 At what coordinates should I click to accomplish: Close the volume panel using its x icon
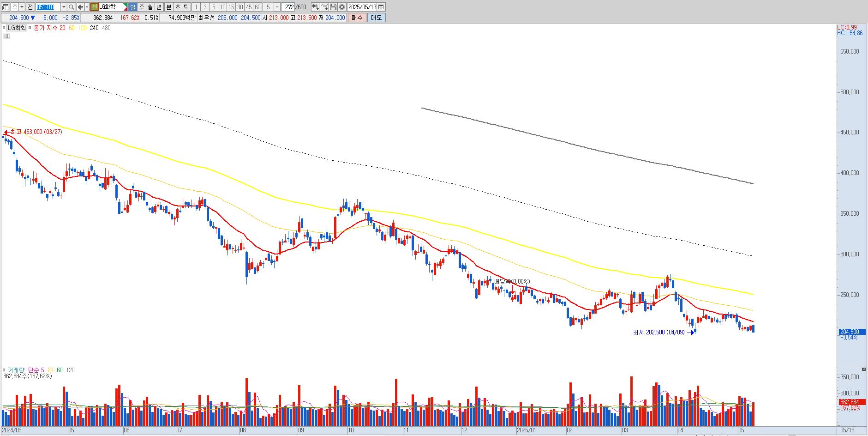[x=864, y=369]
